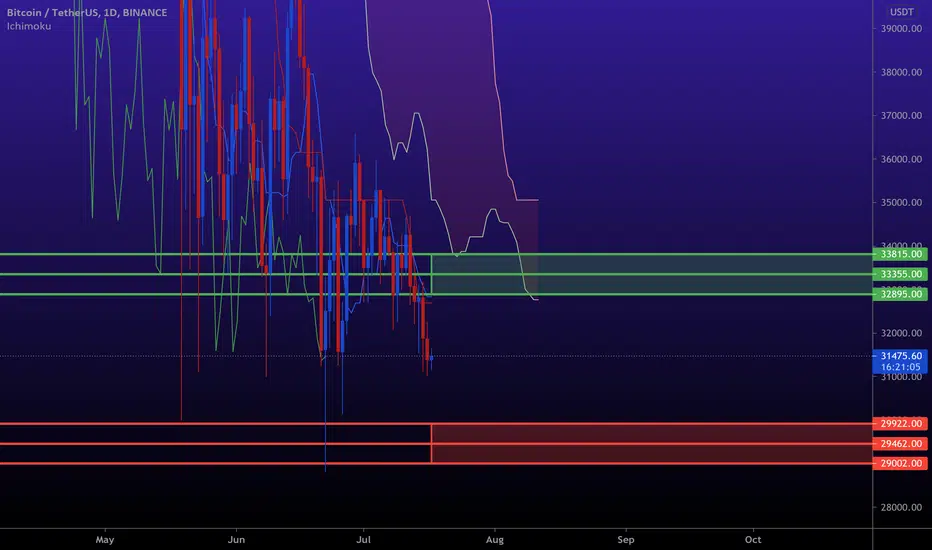The width and height of the screenshot is (932, 550).
Task: Click the 35000.00 price axis value
Action: [901, 202]
